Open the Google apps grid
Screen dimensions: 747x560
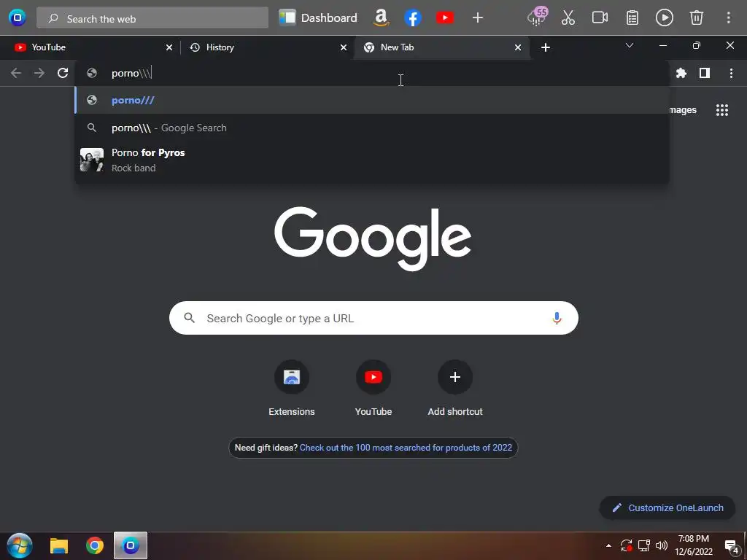[722, 110]
